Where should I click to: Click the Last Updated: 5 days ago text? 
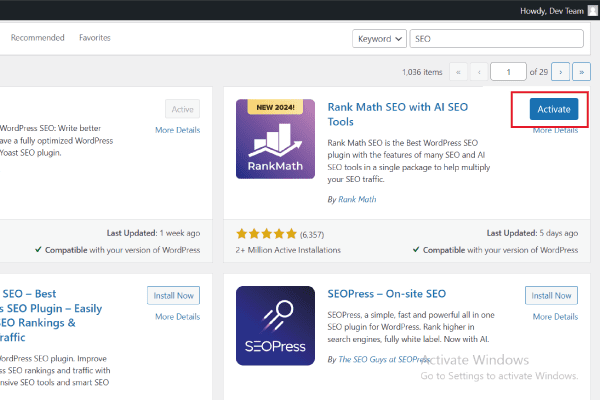pyautogui.click(x=532, y=233)
